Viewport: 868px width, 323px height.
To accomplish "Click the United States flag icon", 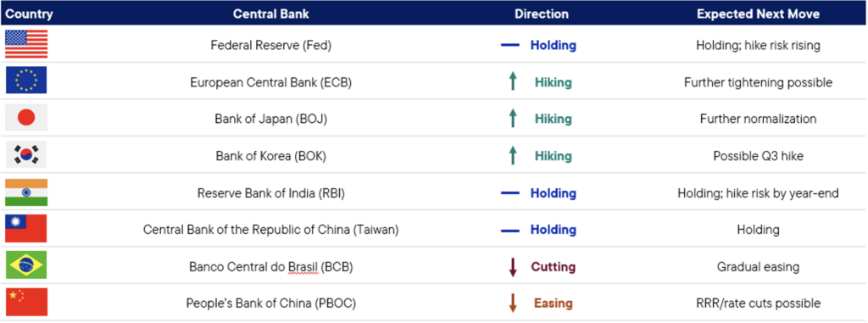I will click(x=26, y=44).
